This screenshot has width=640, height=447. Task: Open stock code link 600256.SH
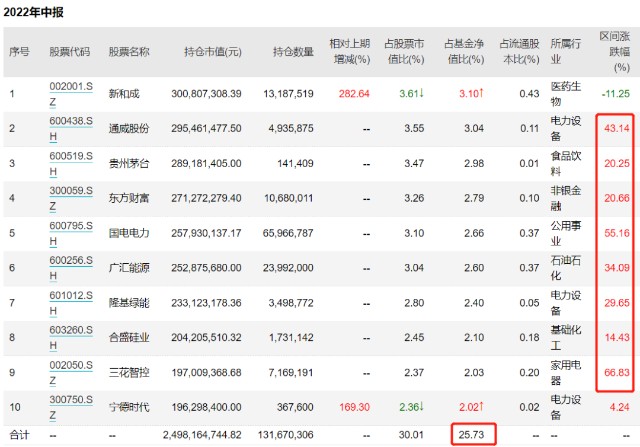pyautogui.click(x=71, y=268)
